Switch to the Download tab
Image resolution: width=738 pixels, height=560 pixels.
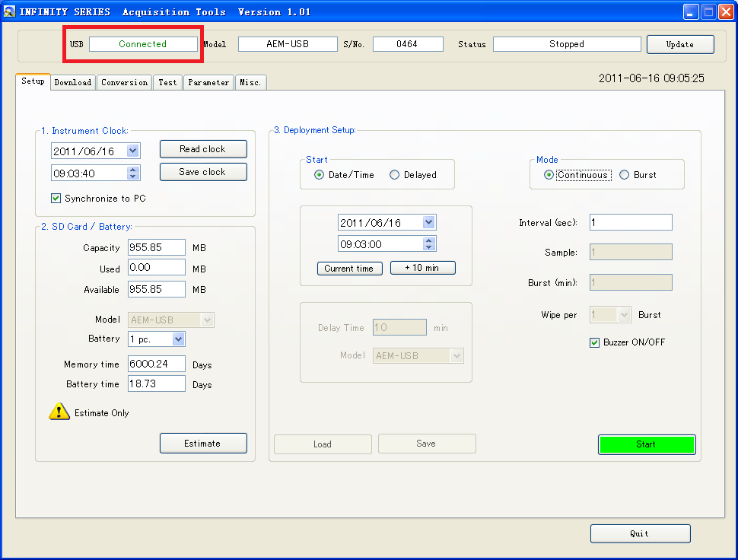[x=73, y=82]
